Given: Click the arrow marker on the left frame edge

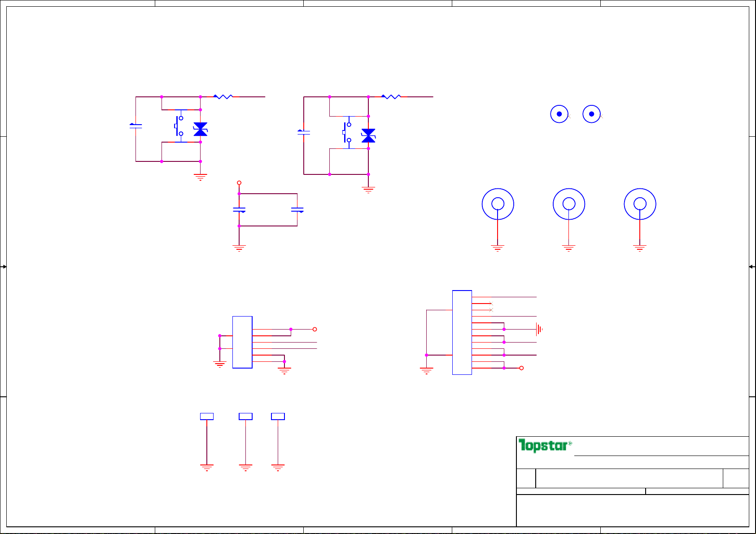Looking at the screenshot, I should [x=4, y=267].
